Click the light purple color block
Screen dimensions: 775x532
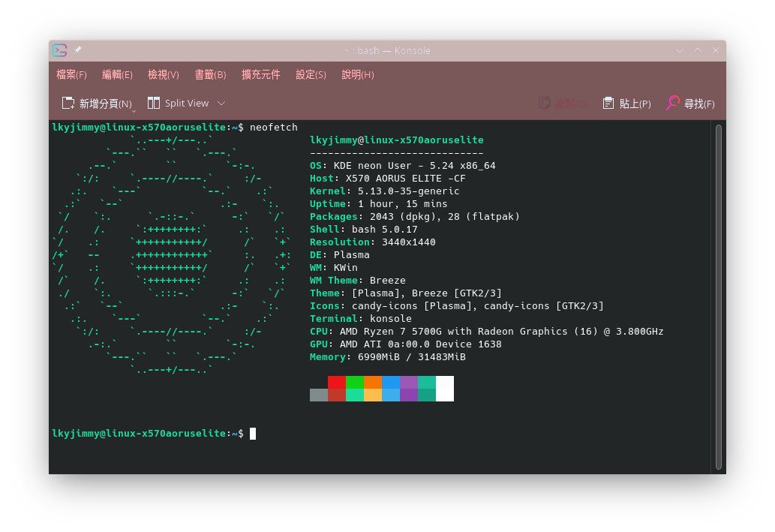coord(409,382)
